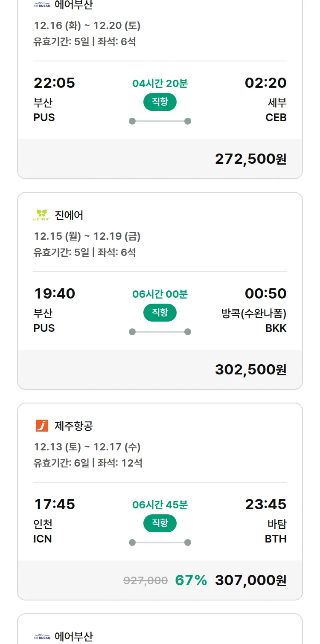This screenshot has height=644, width=320.
Task: Click the 67% discount label
Action: point(191,580)
